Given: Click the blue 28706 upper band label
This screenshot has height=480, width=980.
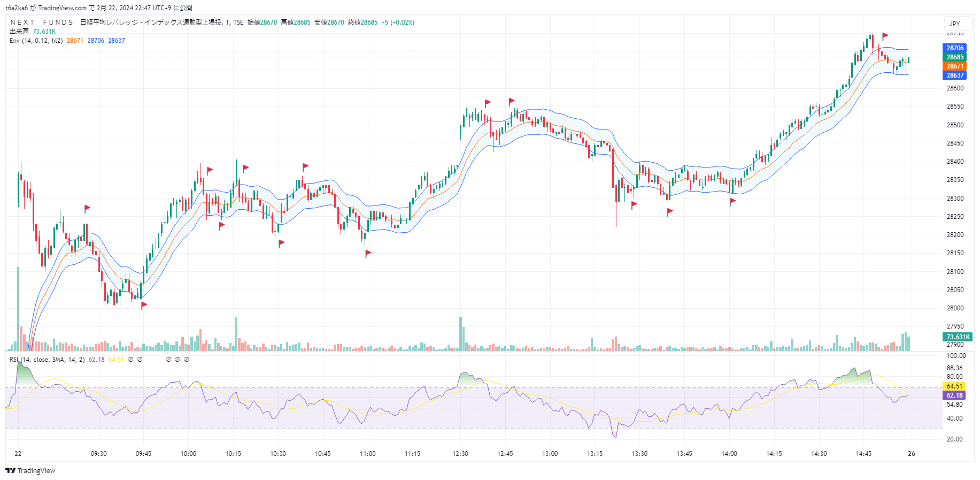Looking at the screenshot, I should [955, 48].
